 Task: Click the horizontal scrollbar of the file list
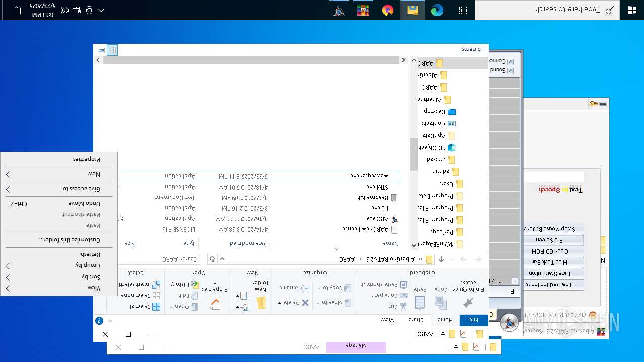point(252,60)
